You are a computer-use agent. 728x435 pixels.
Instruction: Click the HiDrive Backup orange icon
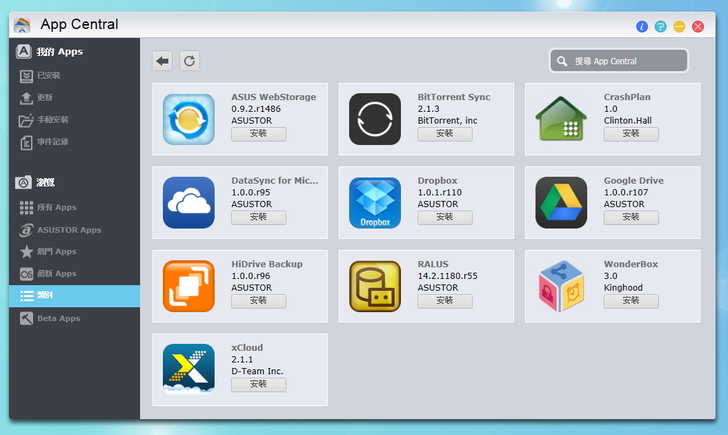pyautogui.click(x=188, y=286)
